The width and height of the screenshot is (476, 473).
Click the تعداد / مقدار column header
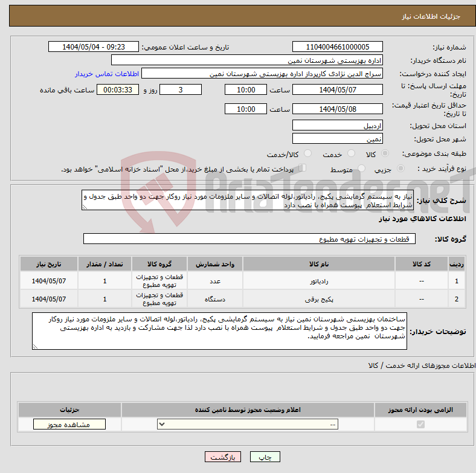pos(105,264)
